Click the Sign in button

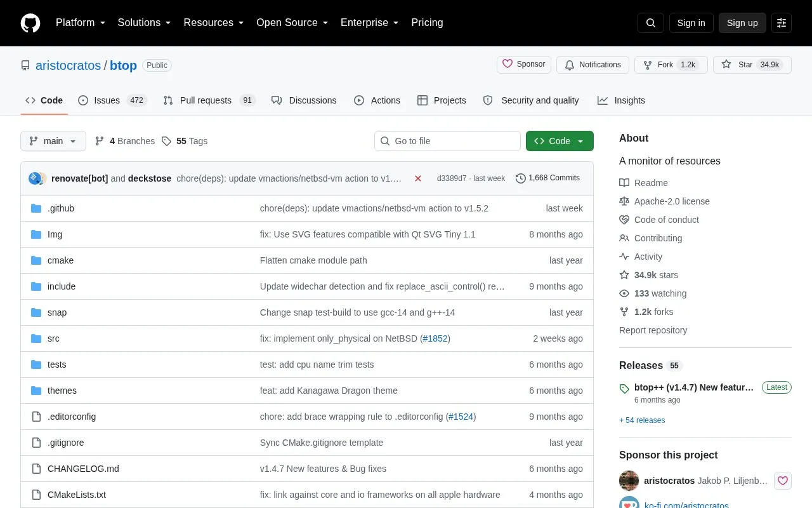[691, 23]
